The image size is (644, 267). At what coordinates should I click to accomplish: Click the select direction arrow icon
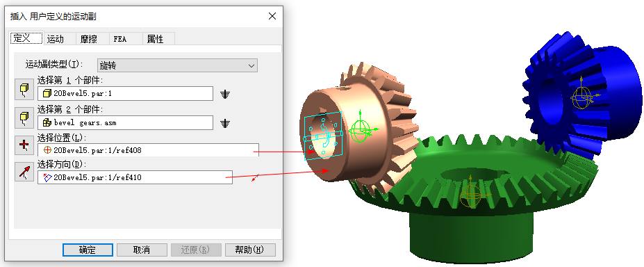tap(24, 171)
